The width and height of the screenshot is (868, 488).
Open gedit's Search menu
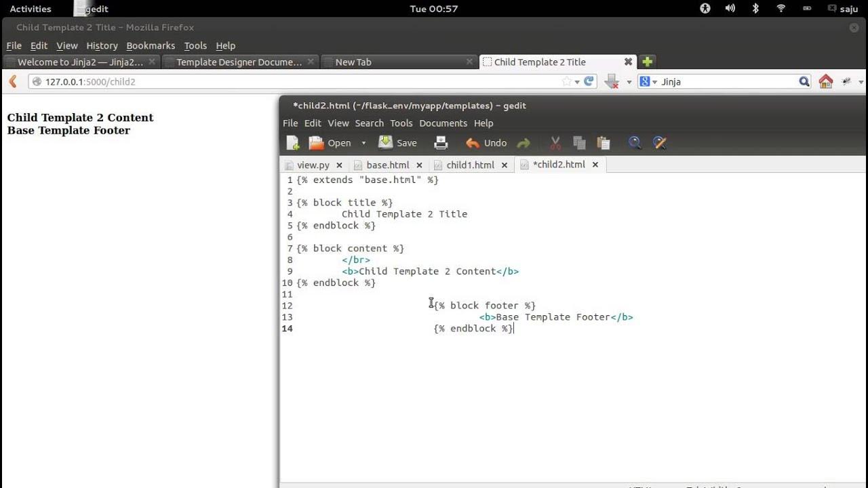[x=370, y=123]
